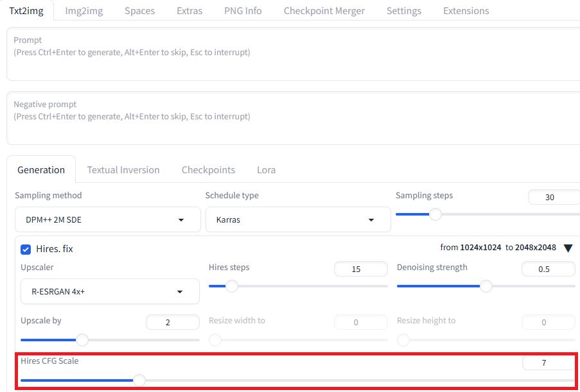Collapse the Hires. fix section triangle
580x392 pixels.
click(x=568, y=248)
